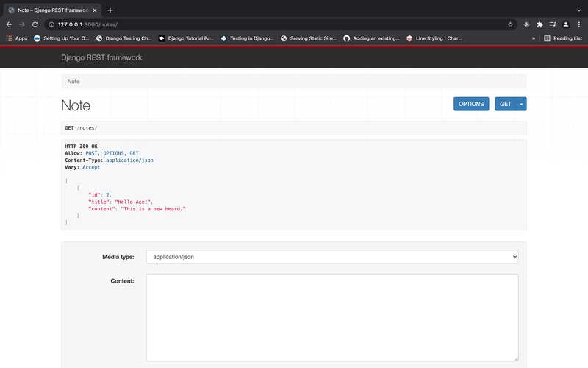
Task: Open the 'Adding an existing...' GitHub bookmark
Action: point(372,38)
